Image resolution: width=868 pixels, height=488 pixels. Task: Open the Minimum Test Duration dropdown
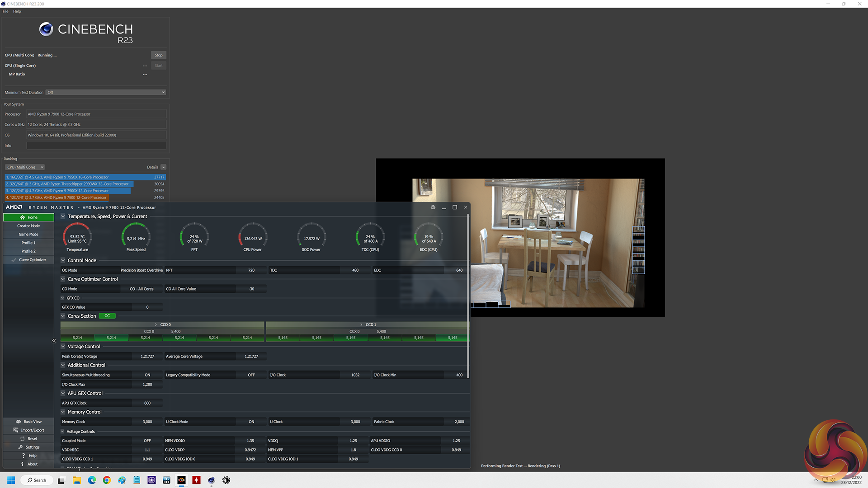coord(106,92)
